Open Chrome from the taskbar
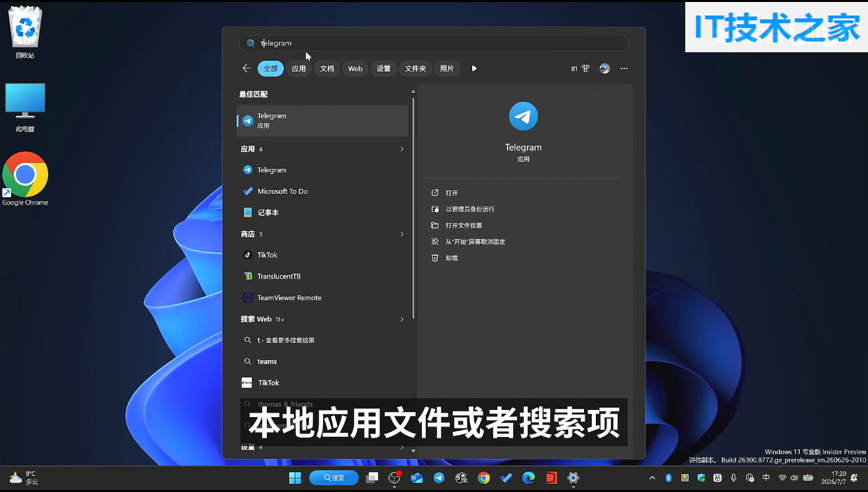This screenshot has height=492, width=868. [x=484, y=477]
